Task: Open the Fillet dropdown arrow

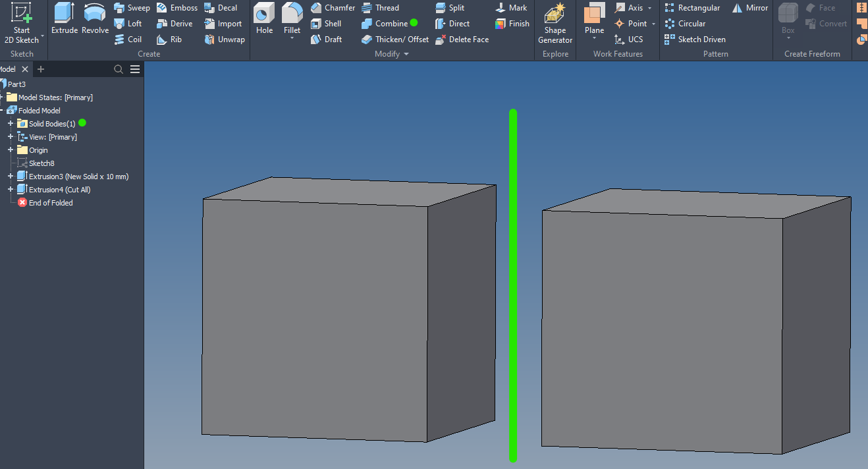Action: point(292,38)
